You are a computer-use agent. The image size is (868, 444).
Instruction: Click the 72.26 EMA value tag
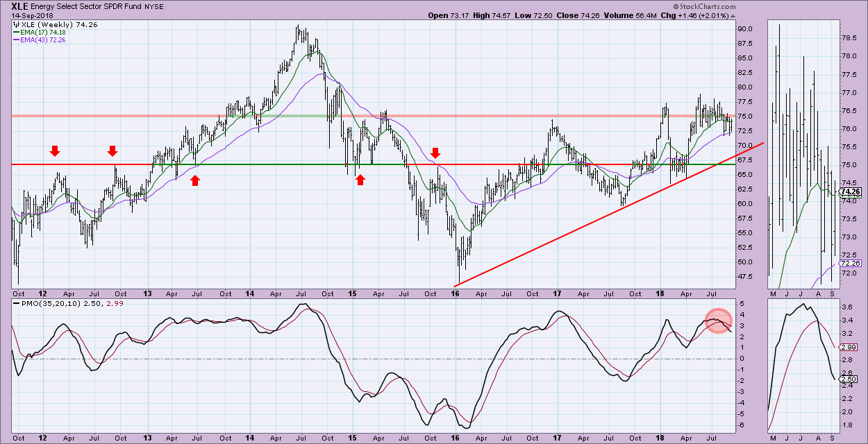[851, 264]
